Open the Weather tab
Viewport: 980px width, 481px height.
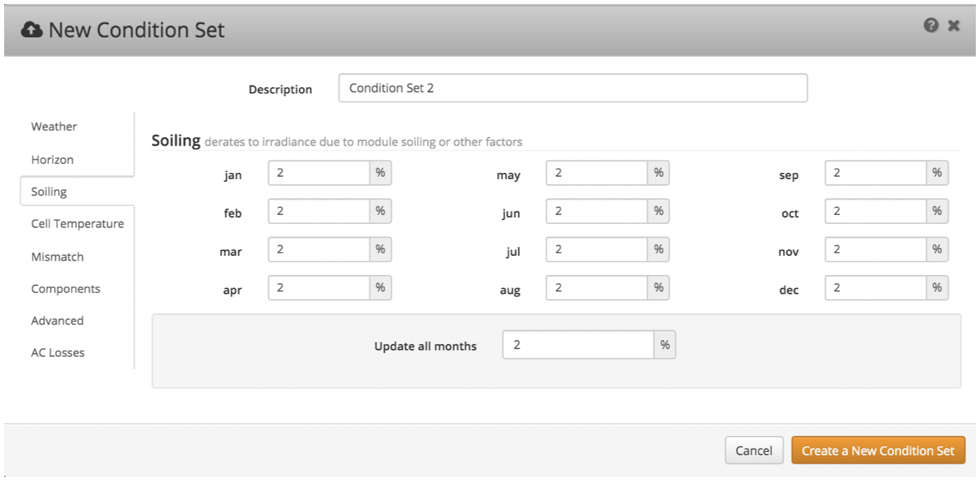tap(54, 126)
